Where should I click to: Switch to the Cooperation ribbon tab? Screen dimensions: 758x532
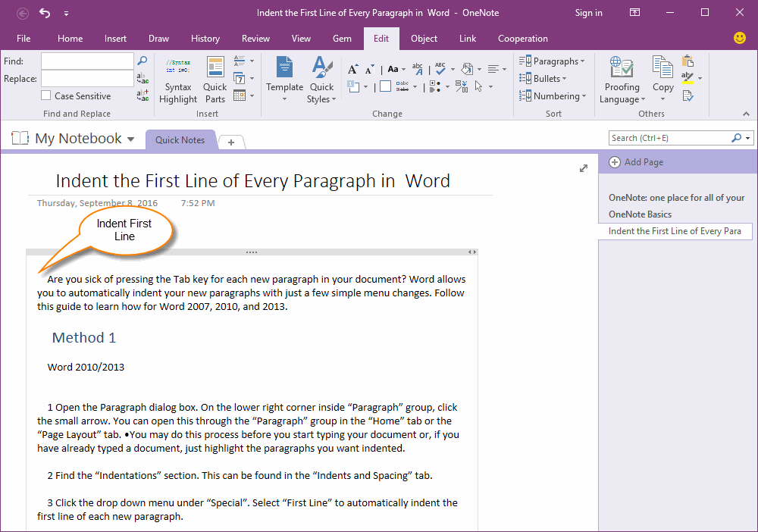523,39
